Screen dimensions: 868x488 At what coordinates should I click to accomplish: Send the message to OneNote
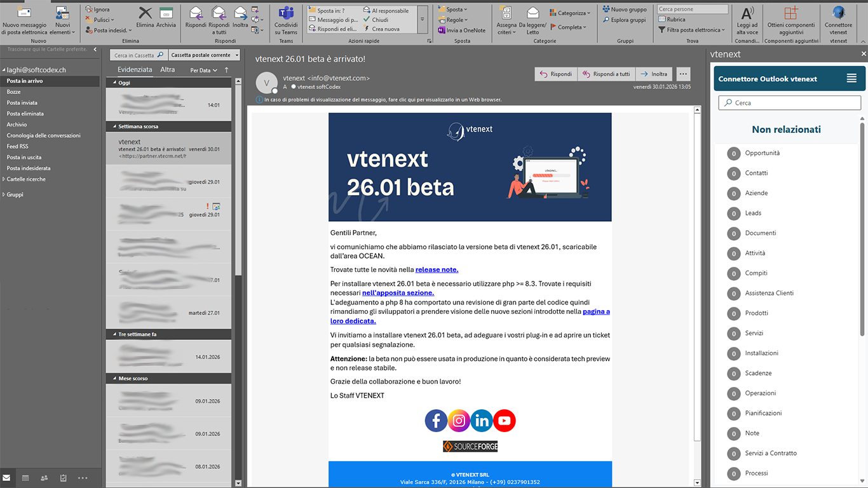click(x=461, y=30)
